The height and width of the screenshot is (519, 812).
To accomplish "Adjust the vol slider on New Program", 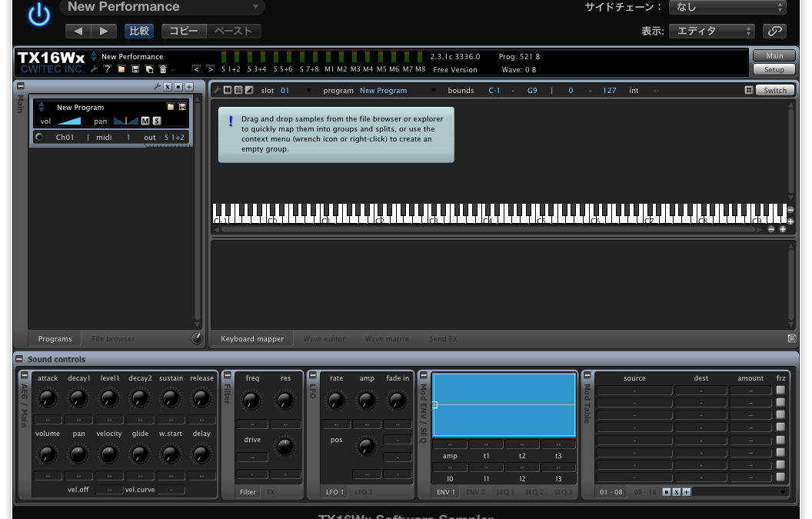I will (x=69, y=121).
